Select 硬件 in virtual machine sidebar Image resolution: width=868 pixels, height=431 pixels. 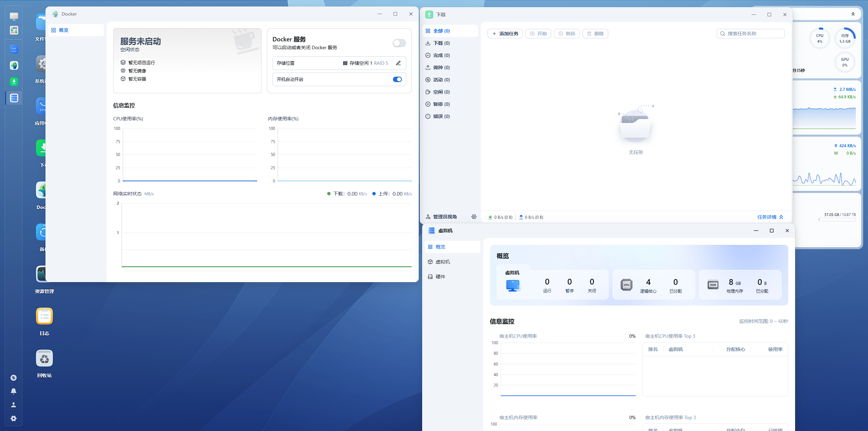pos(440,277)
